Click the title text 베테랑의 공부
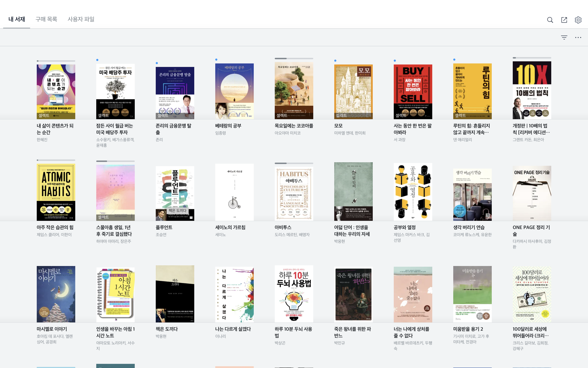Viewport: 588px width, 368px height. click(228, 126)
